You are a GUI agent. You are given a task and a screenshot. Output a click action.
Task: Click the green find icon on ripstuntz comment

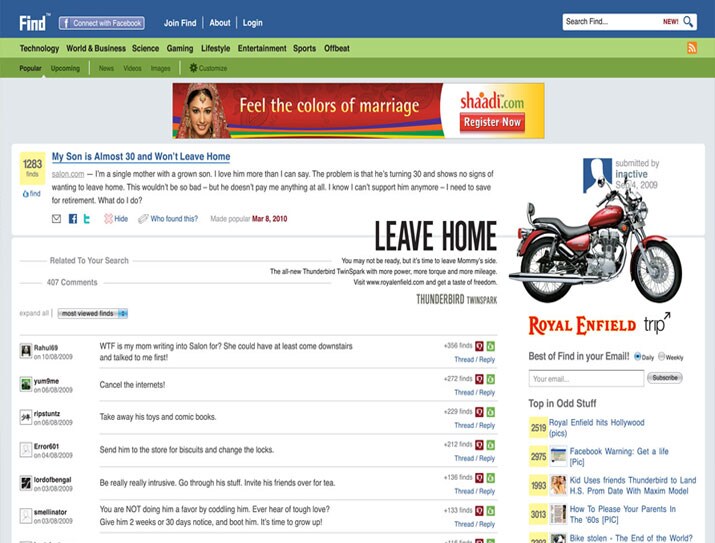click(x=491, y=412)
